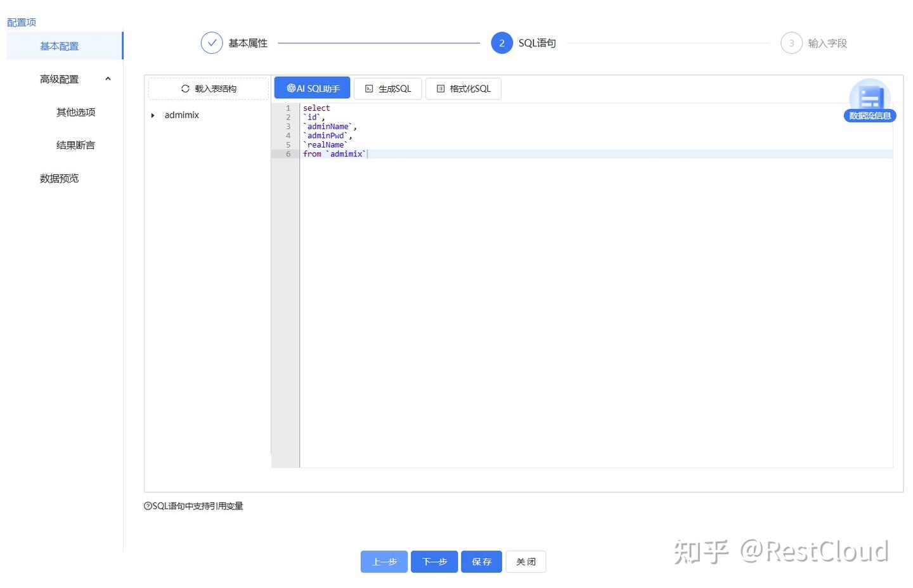The height and width of the screenshot is (588, 913).
Task: Click `adminName` in the SQL editor
Action: pos(328,127)
